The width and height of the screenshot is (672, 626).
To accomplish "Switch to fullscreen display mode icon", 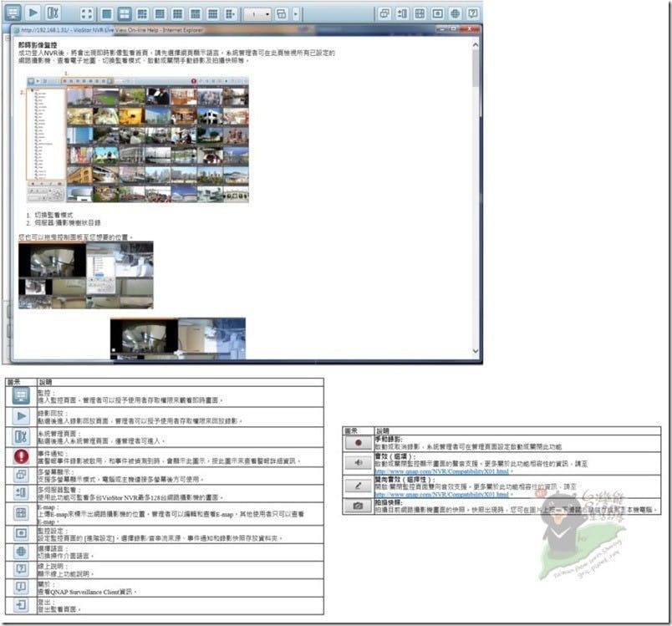I will coord(88,14).
